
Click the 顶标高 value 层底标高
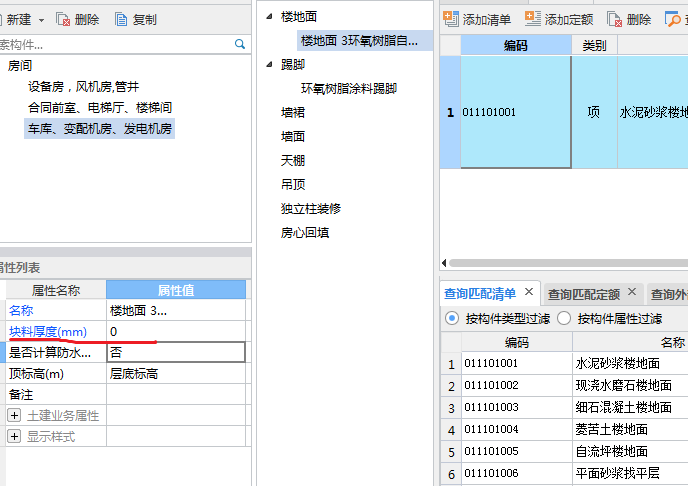coord(176,374)
